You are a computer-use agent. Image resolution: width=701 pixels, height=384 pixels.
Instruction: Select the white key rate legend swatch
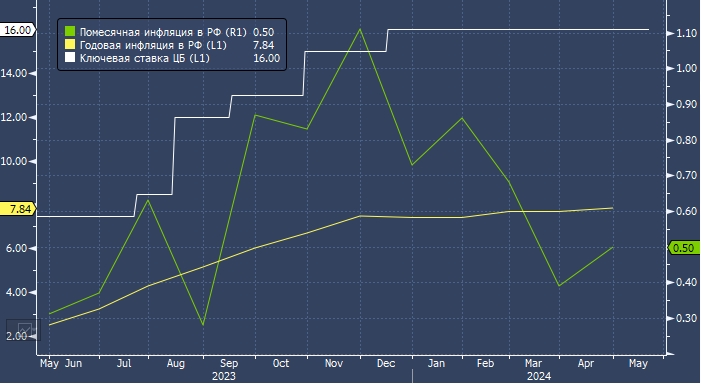(x=70, y=58)
